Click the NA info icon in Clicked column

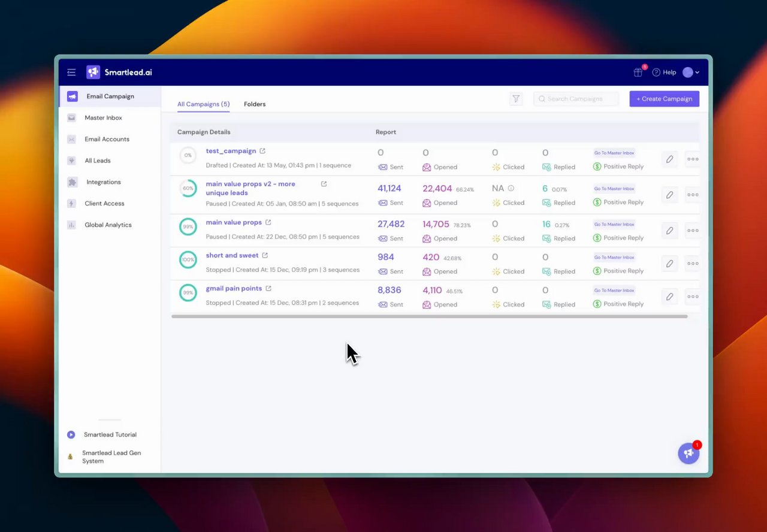pos(511,188)
